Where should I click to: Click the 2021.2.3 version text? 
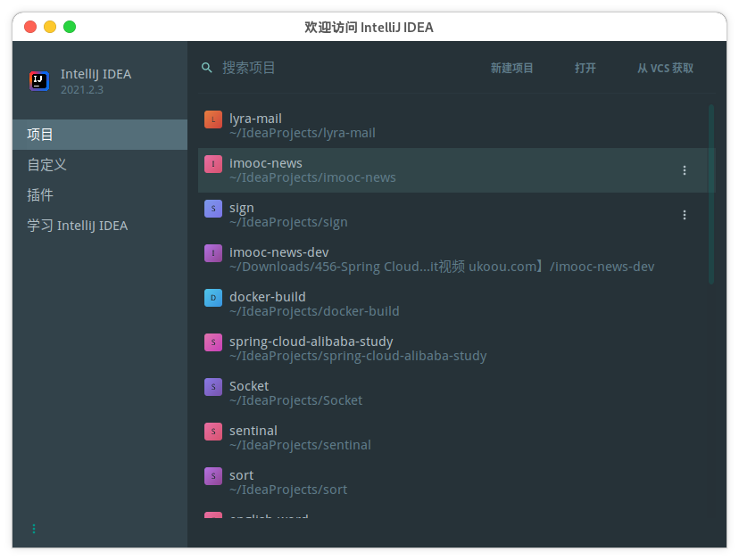click(82, 90)
